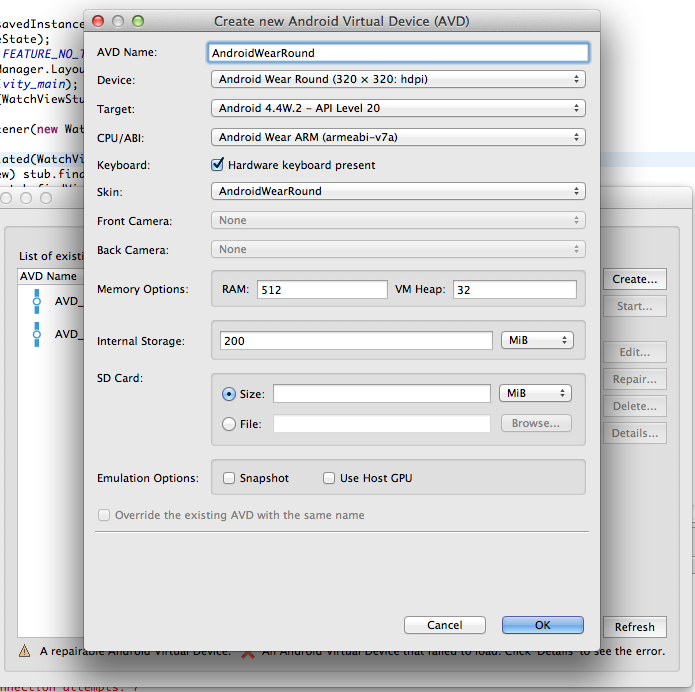Viewport: 695px width, 692px height.
Task: Uncheck Hardware keyboard present
Action: 217,165
